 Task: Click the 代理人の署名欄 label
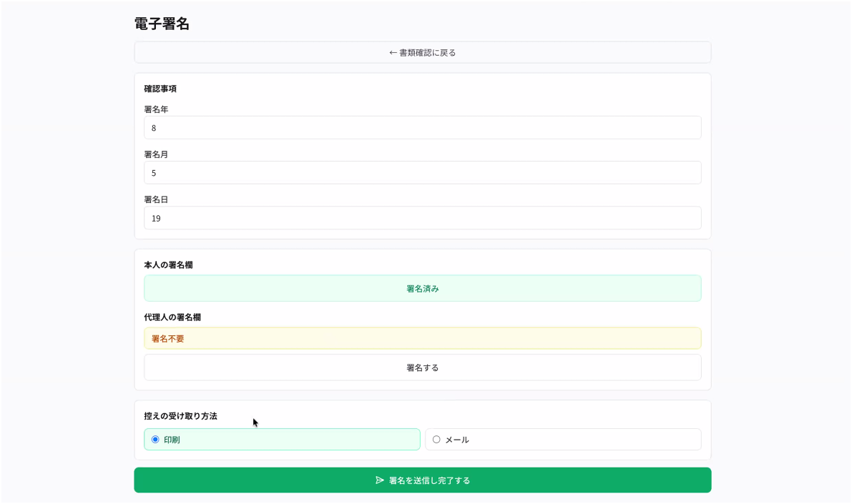click(x=172, y=317)
